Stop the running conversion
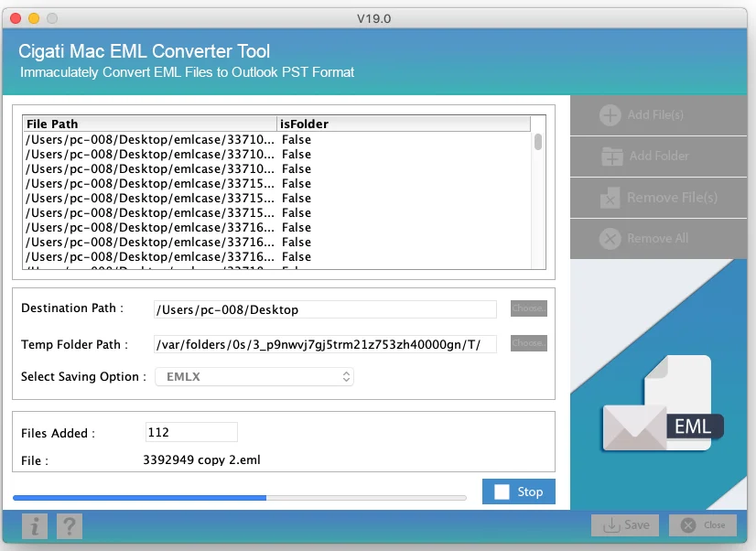 [519, 492]
